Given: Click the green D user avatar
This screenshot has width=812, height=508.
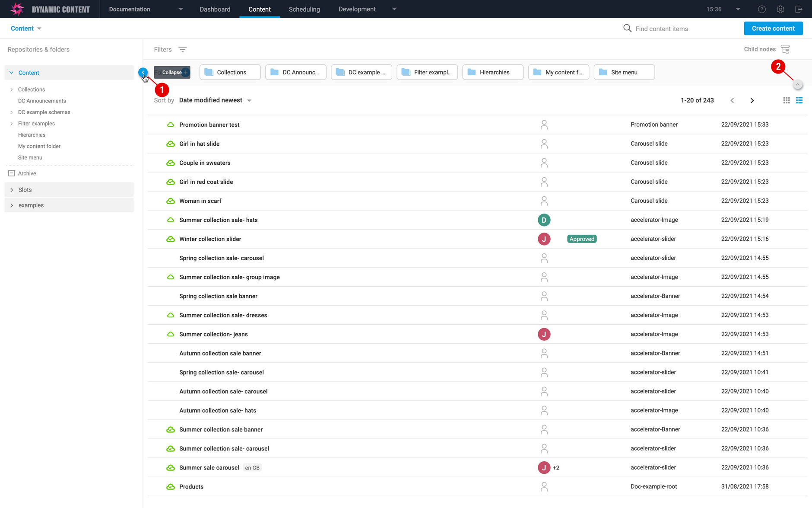Looking at the screenshot, I should click(544, 220).
